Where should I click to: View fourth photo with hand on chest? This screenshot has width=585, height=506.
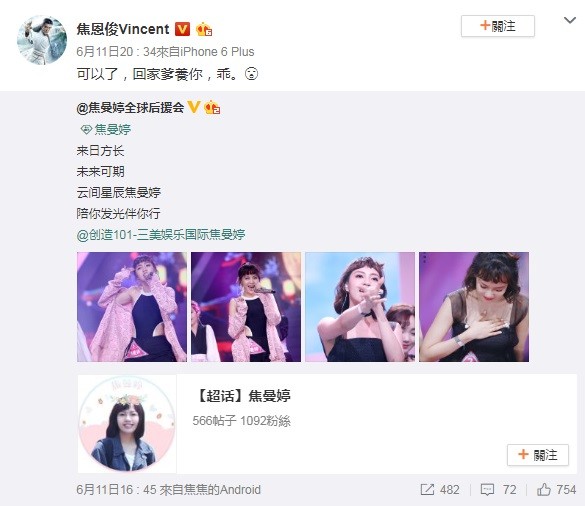(x=474, y=307)
